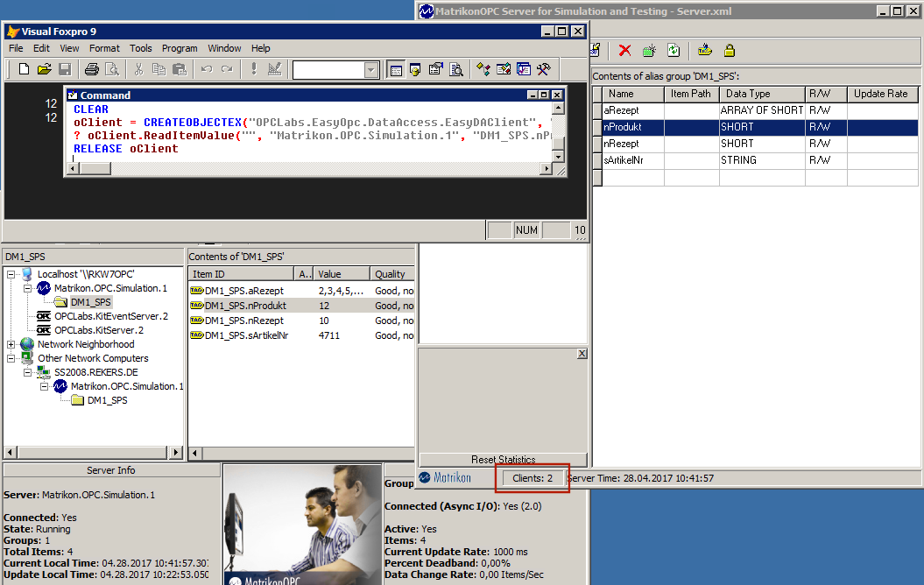Click the Item ID column header
Viewport: 924px width, 585px height.
click(x=241, y=274)
